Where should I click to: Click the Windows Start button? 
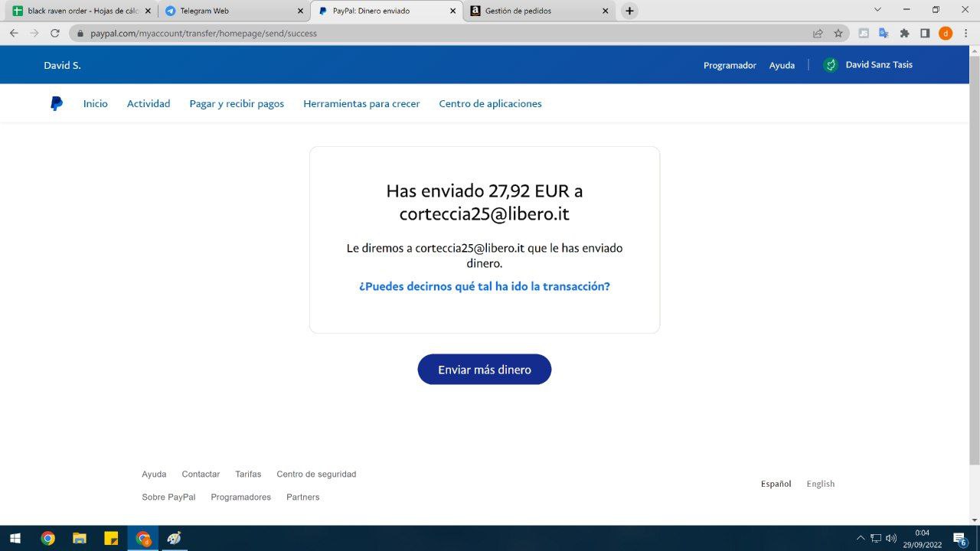[x=15, y=538]
